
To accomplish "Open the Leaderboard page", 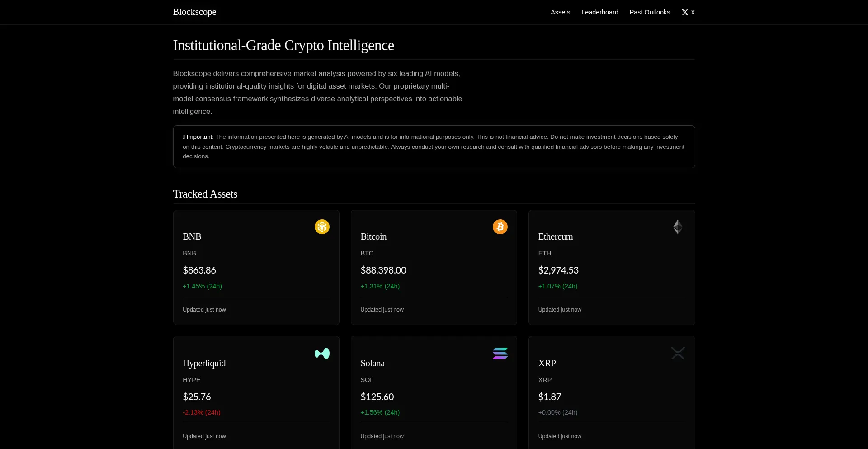I will click(x=599, y=12).
